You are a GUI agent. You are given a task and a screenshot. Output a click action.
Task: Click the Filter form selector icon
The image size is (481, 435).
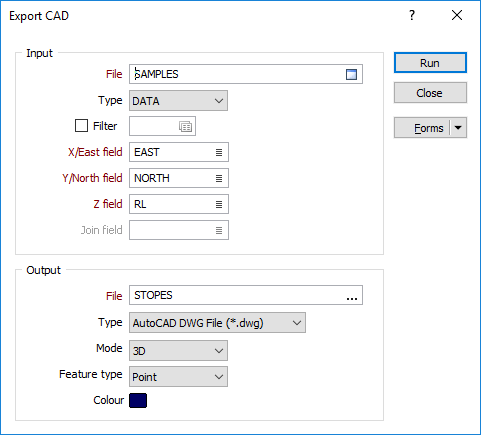pos(185,127)
